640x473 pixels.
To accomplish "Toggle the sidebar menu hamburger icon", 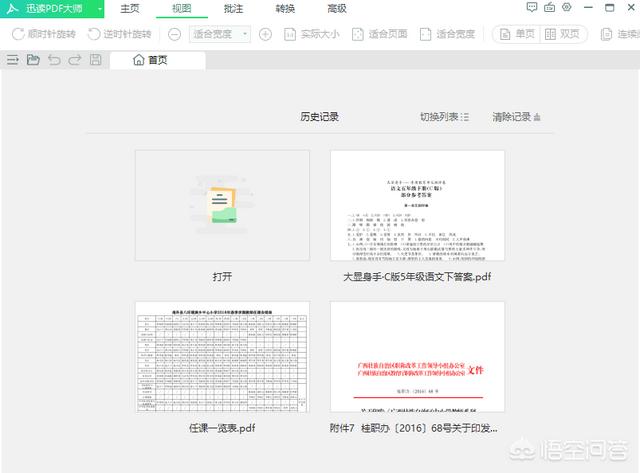I will [13, 60].
